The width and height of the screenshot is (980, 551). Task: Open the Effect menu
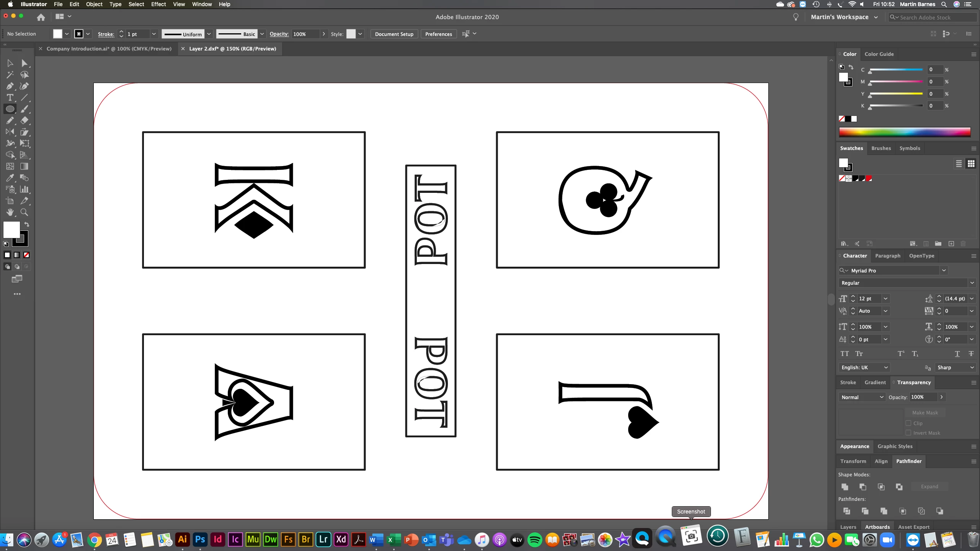point(158,4)
